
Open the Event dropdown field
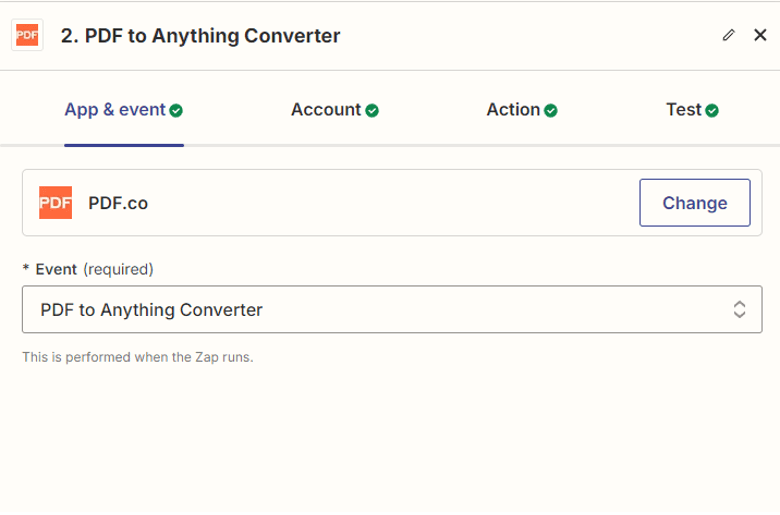point(385,310)
